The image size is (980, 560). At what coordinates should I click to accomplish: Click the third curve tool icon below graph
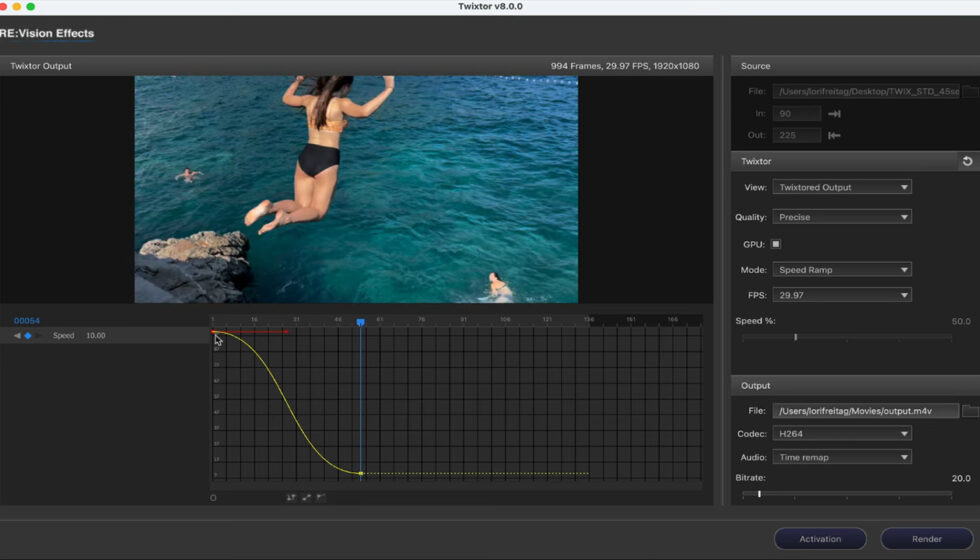[x=321, y=497]
